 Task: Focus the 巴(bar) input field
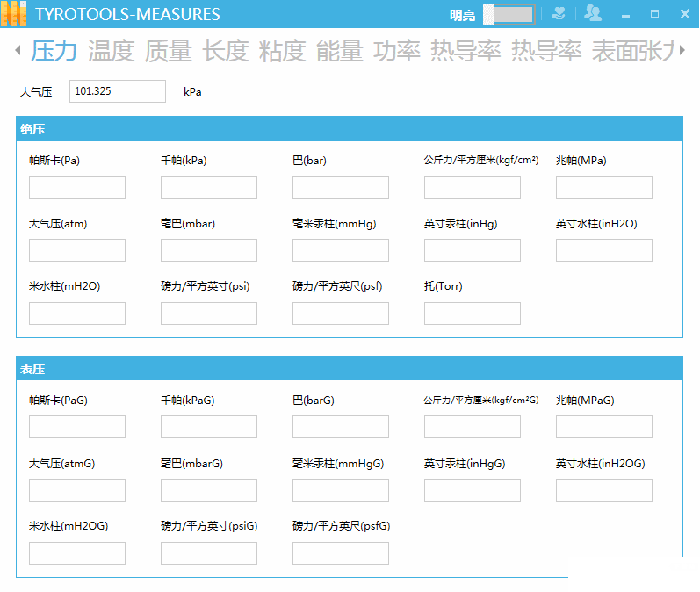point(341,187)
